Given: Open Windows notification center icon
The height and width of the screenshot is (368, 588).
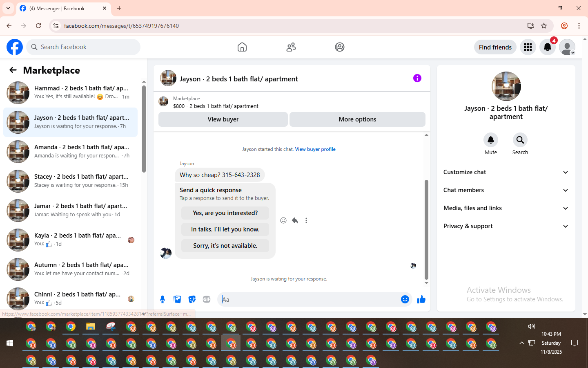Looking at the screenshot, I should pos(575,343).
